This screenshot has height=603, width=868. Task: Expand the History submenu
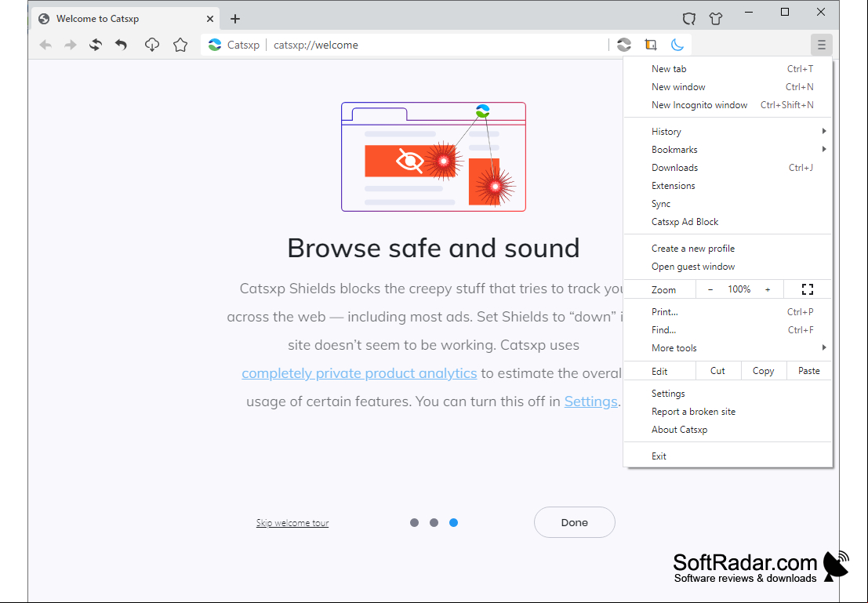[x=728, y=132]
